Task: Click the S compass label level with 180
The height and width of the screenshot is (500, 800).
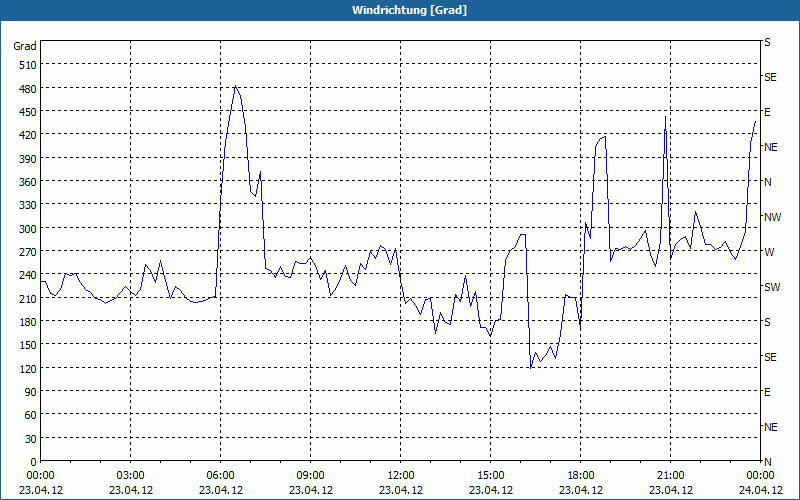Action: [767, 322]
